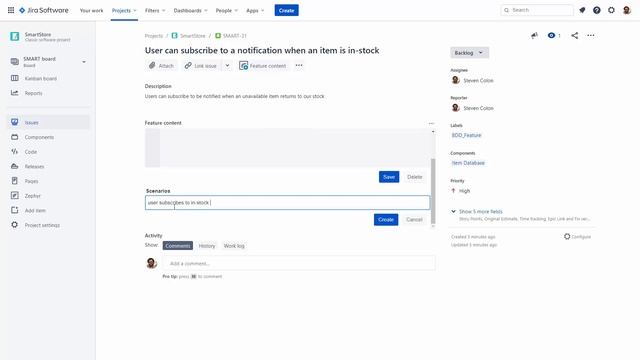Click the Jira Software logo

(x=44, y=10)
